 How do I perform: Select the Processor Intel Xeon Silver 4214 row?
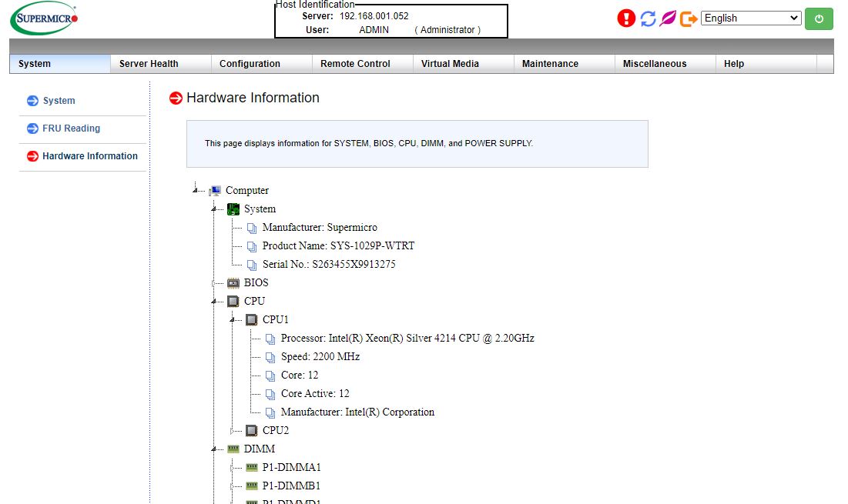tap(407, 338)
